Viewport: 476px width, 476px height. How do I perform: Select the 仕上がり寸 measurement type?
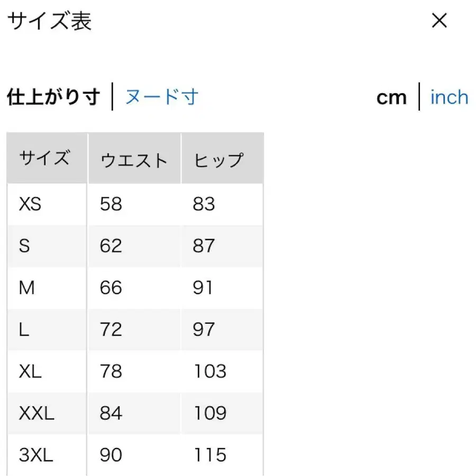coord(54,97)
